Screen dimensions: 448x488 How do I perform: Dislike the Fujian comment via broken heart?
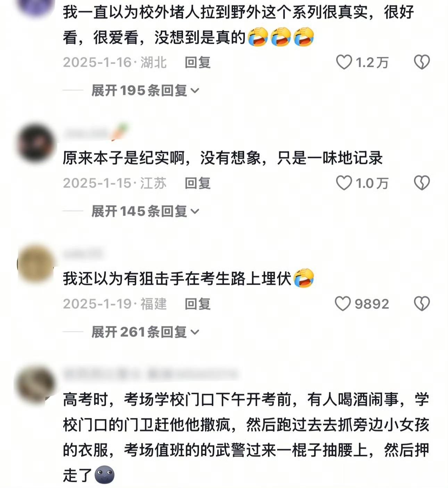422,304
